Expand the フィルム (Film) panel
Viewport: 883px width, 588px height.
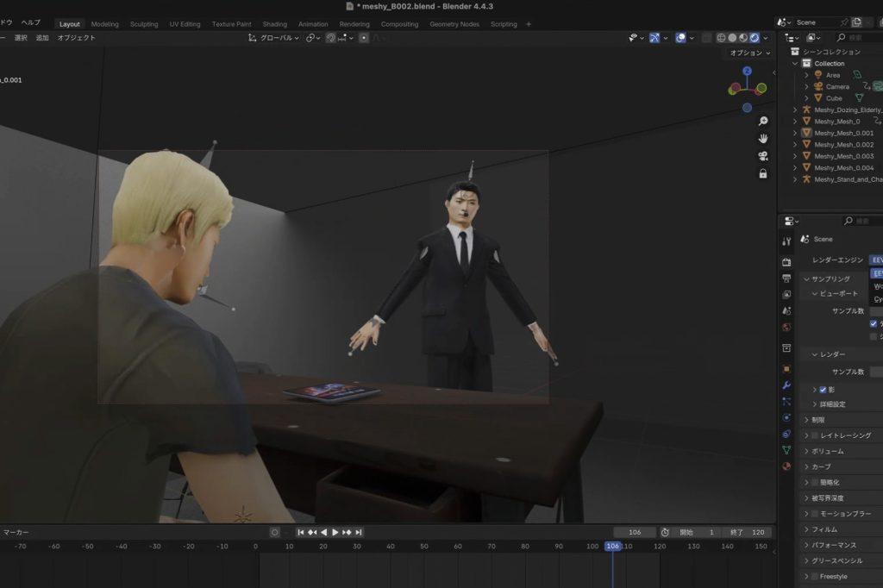806,529
